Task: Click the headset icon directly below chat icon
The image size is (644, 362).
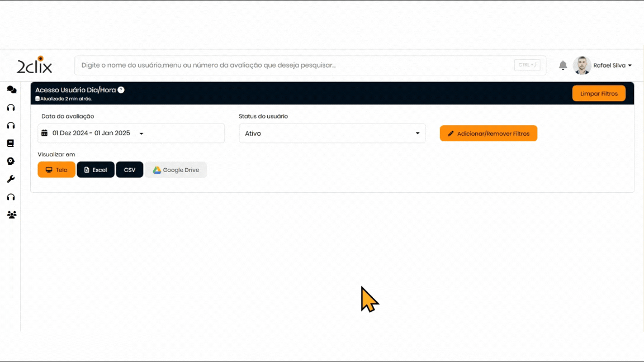Action: [x=11, y=107]
